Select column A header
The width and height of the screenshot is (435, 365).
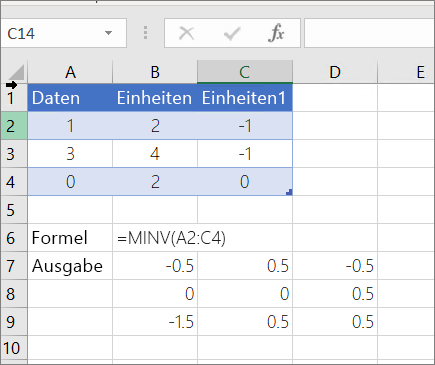click(x=70, y=72)
